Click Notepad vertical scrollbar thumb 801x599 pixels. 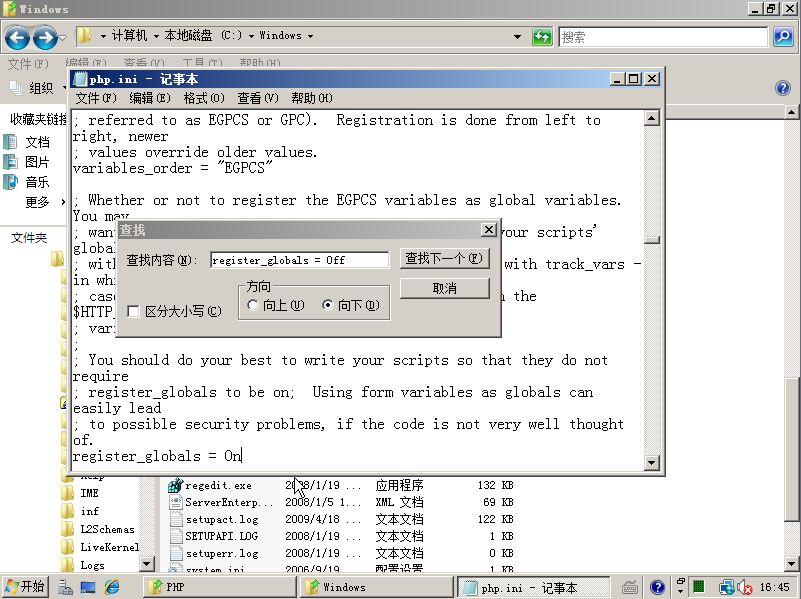coord(651,239)
